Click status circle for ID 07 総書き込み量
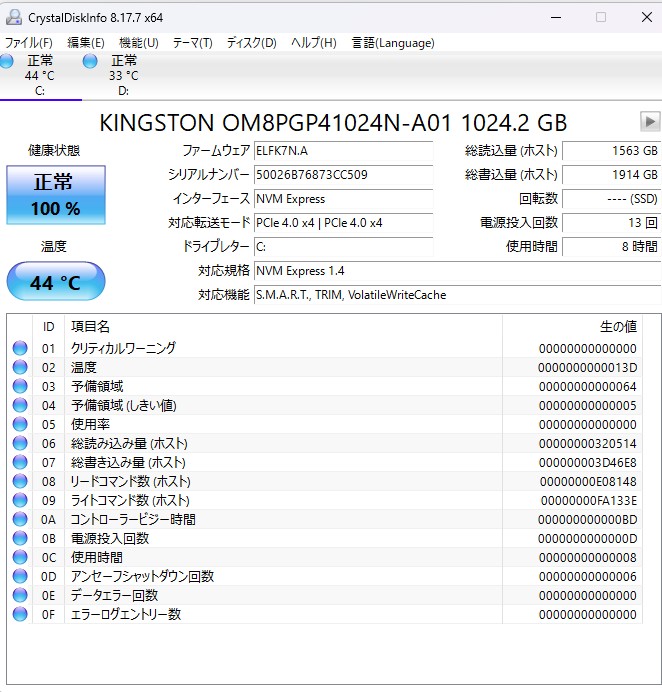662x692 pixels. (20, 462)
